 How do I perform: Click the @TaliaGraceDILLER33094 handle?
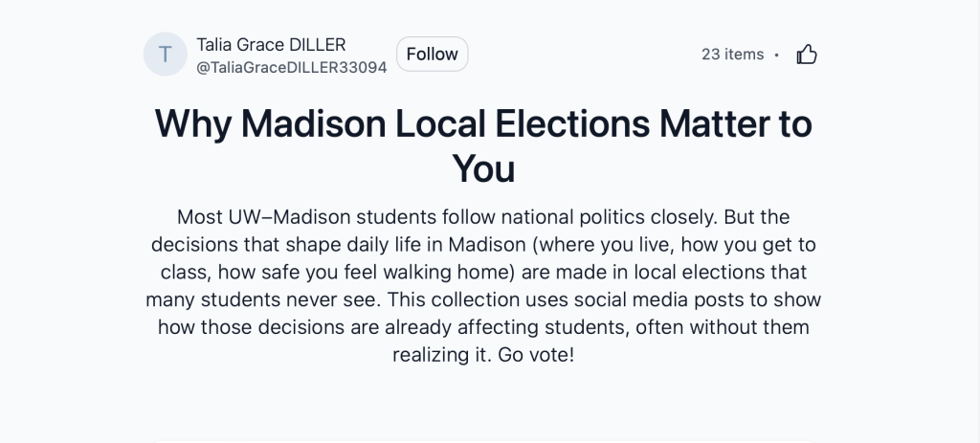[x=291, y=67]
